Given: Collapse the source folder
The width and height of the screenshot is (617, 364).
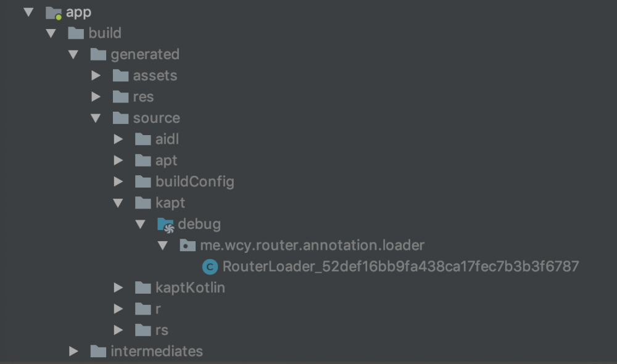Looking at the screenshot, I should (96, 118).
